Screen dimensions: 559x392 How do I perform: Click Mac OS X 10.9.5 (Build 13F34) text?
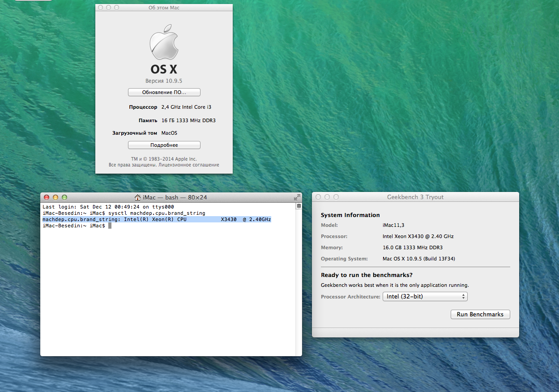[x=419, y=259]
